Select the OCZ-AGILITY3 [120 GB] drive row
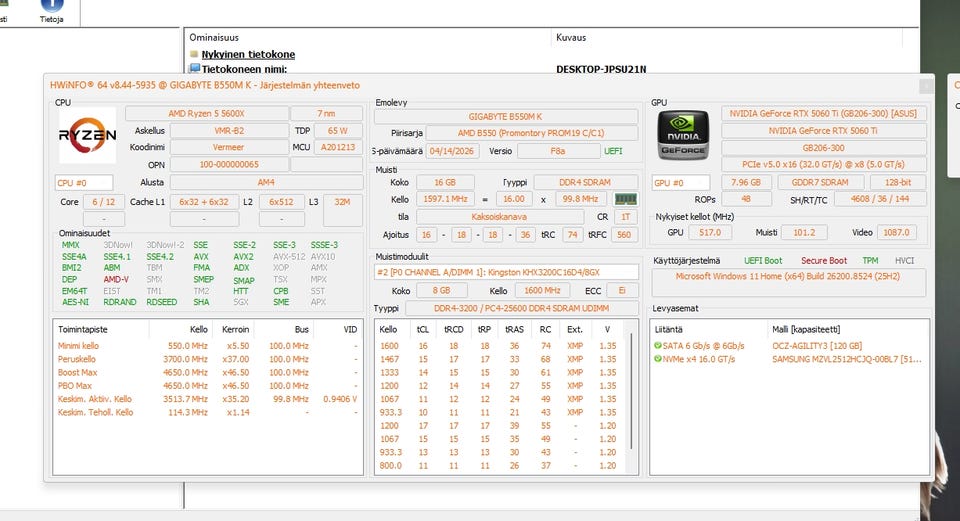 789,346
